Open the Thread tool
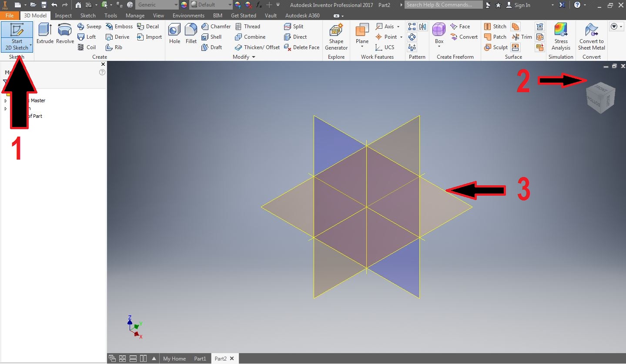Screen dimensions: 626x364 (251, 27)
